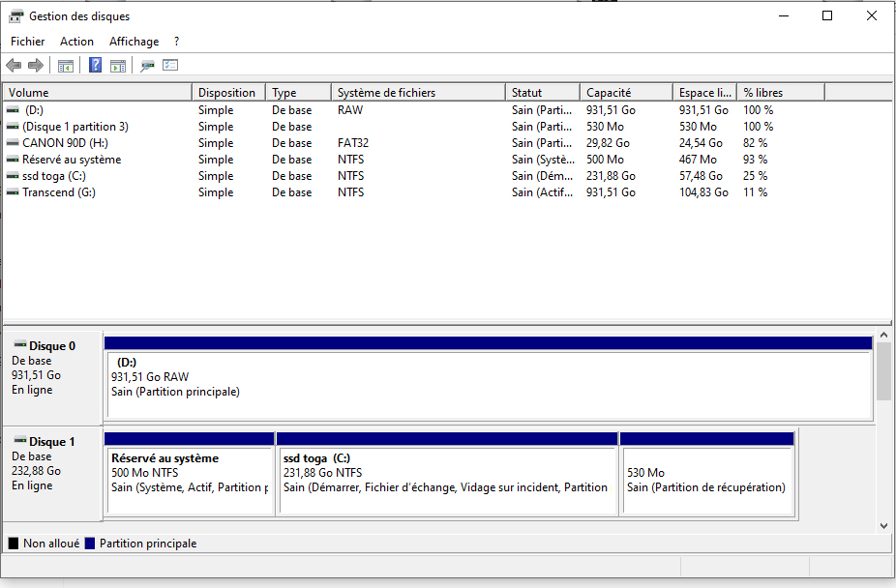
Task: Sort by the Type column header
Action: pos(299,93)
